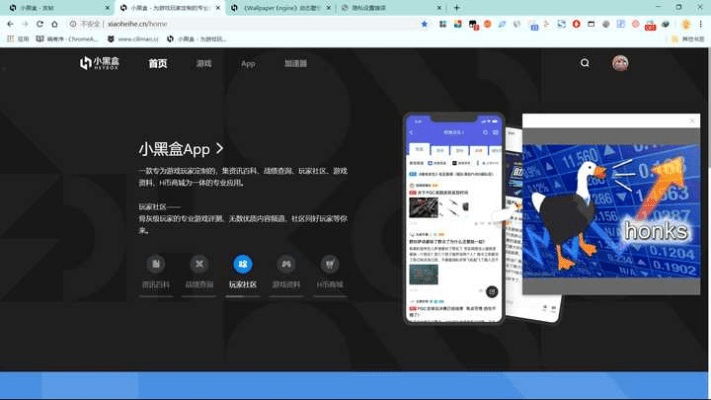Image resolution: width=711 pixels, height=400 pixels.
Task: Select the 资讯百科 feature icon
Action: [156, 264]
